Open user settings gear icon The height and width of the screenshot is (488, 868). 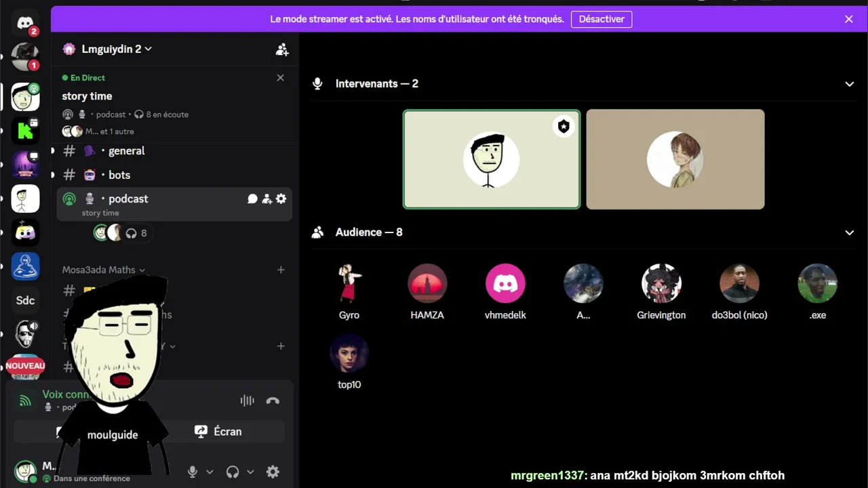click(273, 472)
